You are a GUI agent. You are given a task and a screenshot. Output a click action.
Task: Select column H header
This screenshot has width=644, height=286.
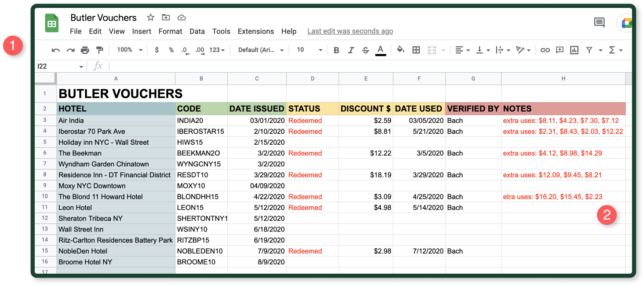[x=563, y=79]
